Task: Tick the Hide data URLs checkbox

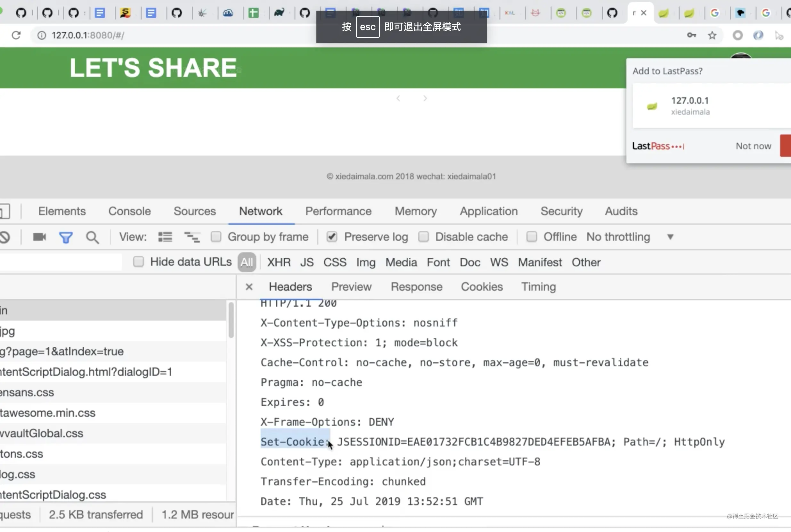Action: coord(138,262)
